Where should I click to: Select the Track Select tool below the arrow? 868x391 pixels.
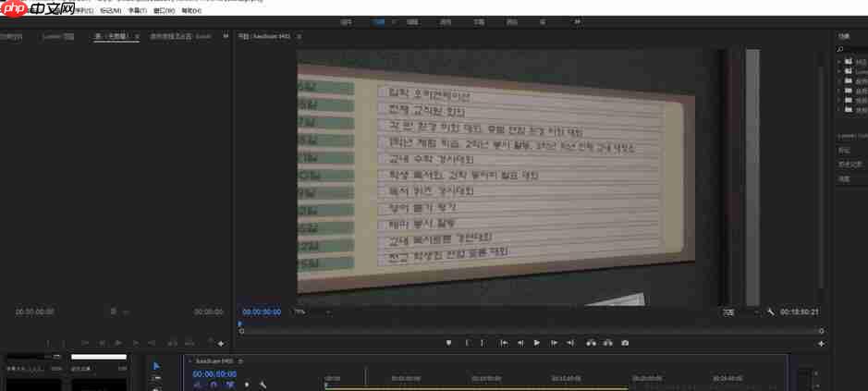[x=156, y=378]
